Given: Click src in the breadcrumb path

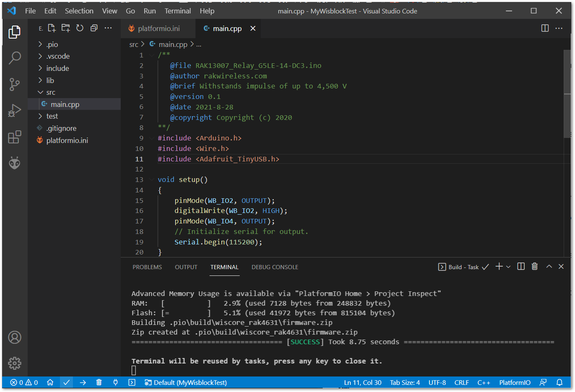Looking at the screenshot, I should coord(134,44).
